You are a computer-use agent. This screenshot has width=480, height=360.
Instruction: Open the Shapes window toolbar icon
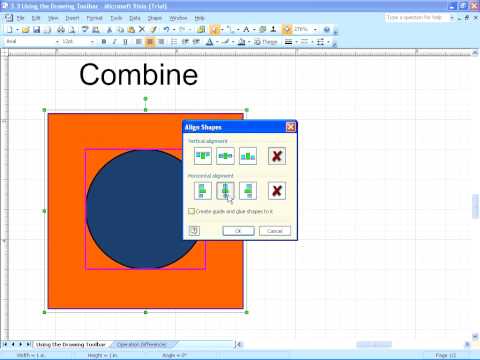pyautogui.click(x=201, y=30)
